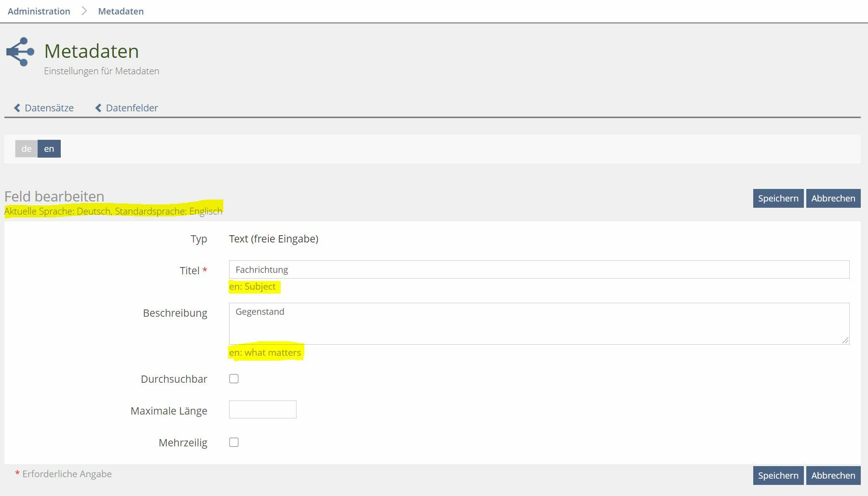Click the top Abbrechen button

point(833,198)
